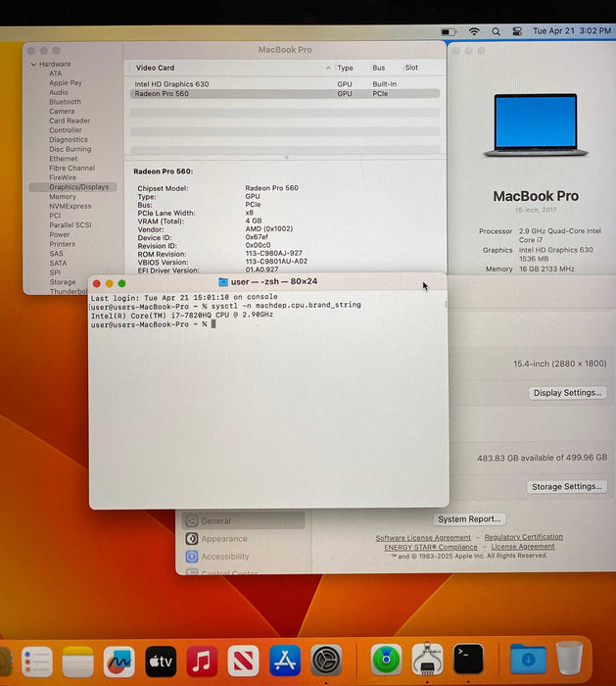Select Storage in the Hardware list
Viewport: 616px width, 686px height.
pyautogui.click(x=63, y=282)
